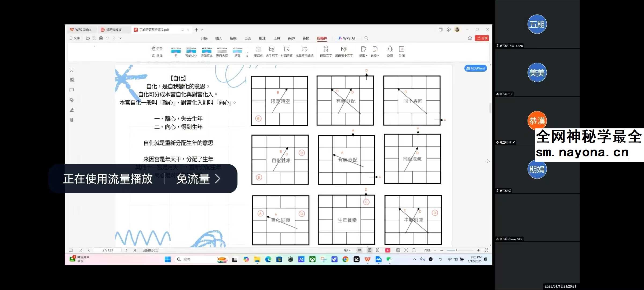Click the 识别文字 OCR tool
This screenshot has width=644, height=290.
point(326,52)
